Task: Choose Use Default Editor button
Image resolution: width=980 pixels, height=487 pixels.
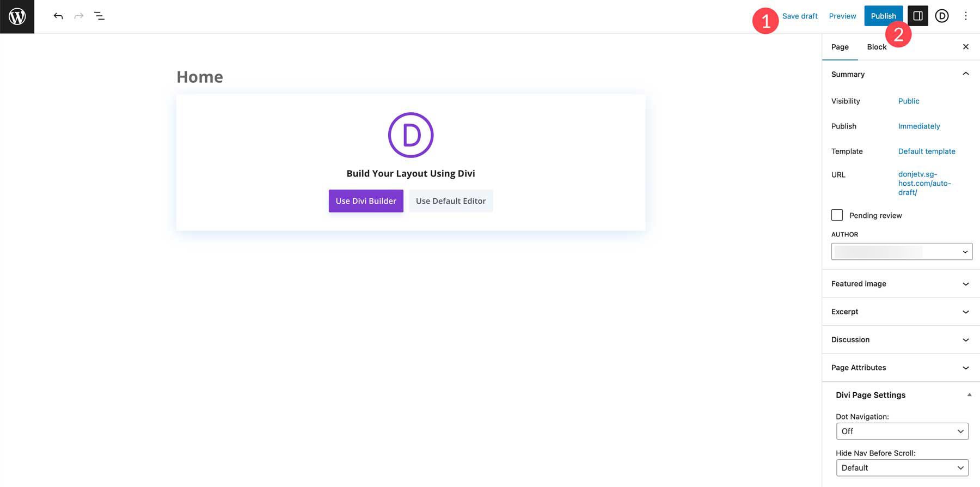Action: click(x=451, y=201)
